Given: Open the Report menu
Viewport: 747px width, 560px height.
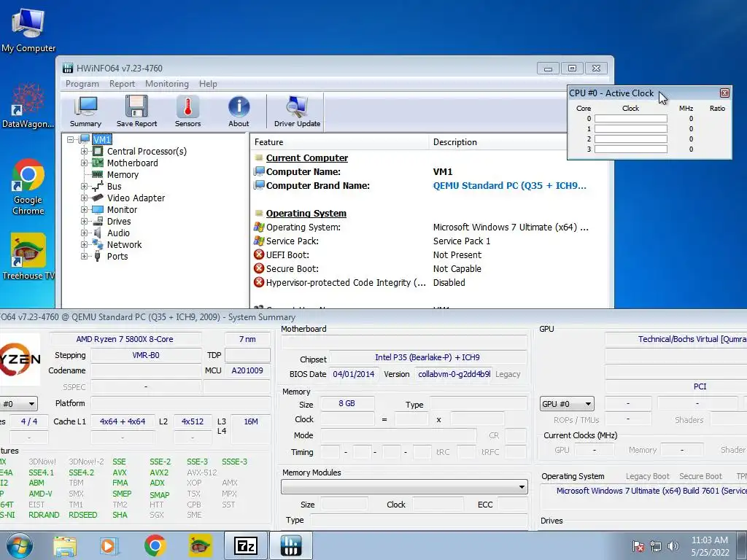Looking at the screenshot, I should click(x=122, y=84).
